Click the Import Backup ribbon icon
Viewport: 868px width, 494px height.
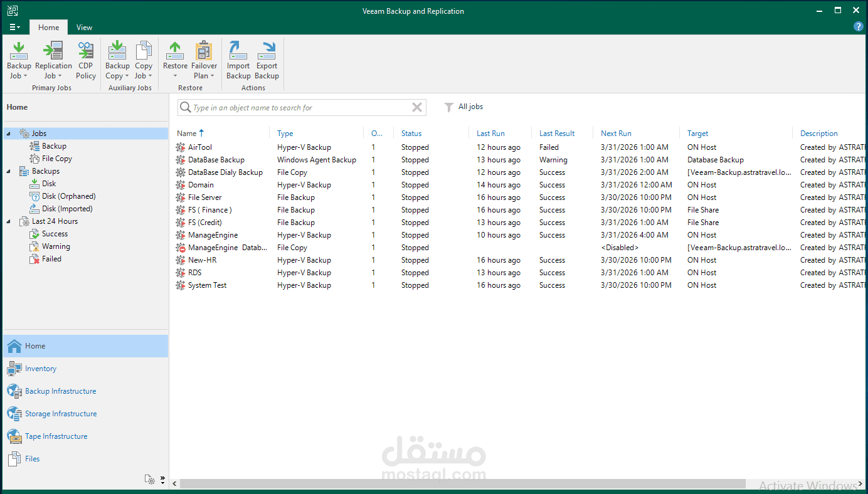click(238, 51)
